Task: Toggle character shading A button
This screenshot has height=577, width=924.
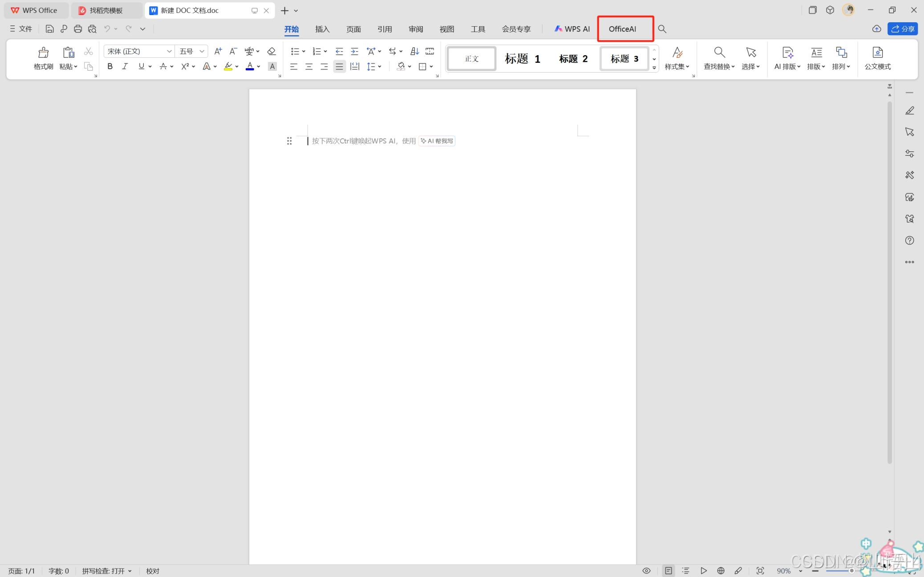Action: (x=272, y=66)
